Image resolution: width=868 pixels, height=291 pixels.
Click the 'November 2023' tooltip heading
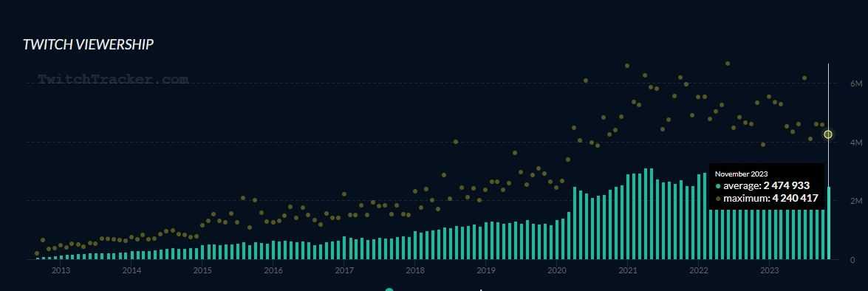coord(741,174)
